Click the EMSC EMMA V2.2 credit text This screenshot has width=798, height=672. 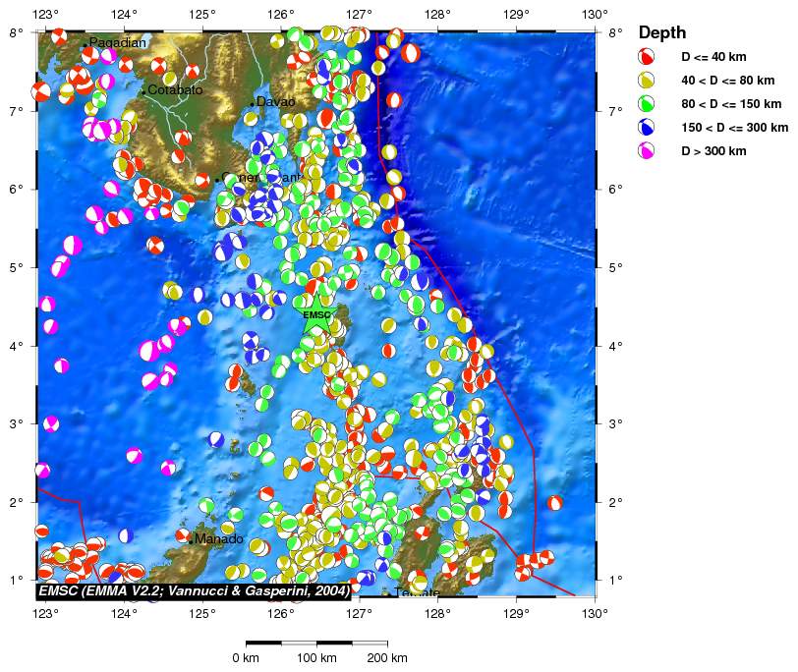click(194, 591)
